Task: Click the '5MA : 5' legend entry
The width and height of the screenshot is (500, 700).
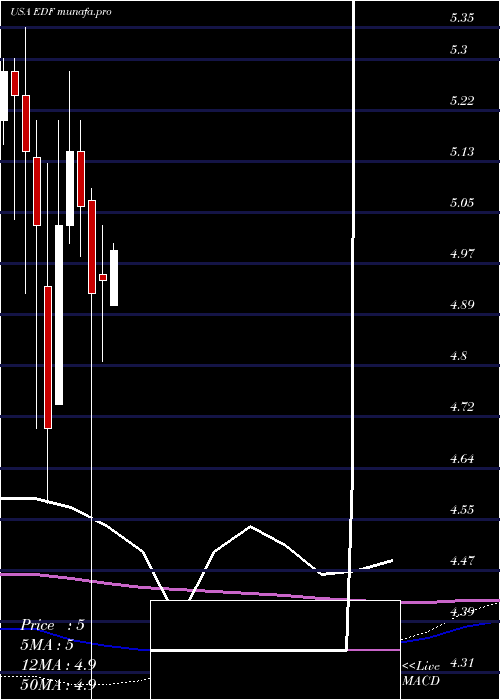Action: point(47,645)
